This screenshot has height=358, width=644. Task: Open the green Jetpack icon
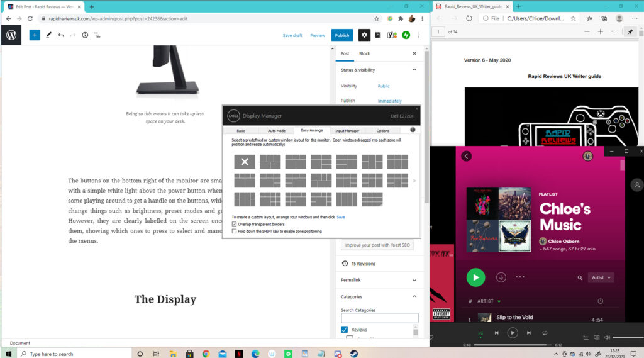(x=406, y=35)
